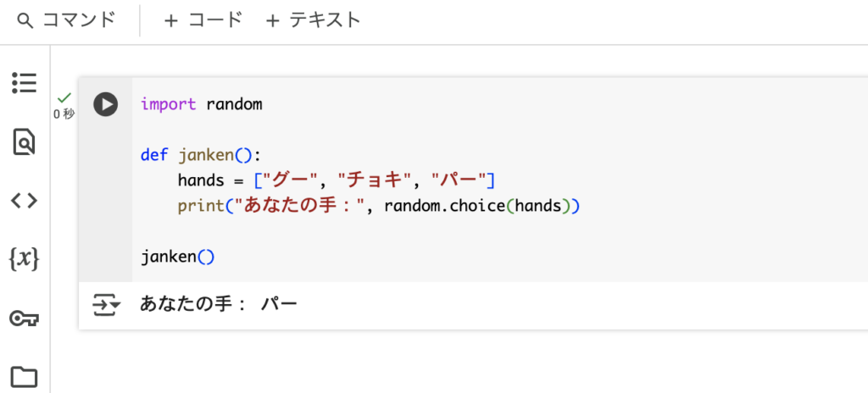Viewport: 868px width, 393px height.
Task: Click the 0 秒 execution time label
Action: [64, 114]
